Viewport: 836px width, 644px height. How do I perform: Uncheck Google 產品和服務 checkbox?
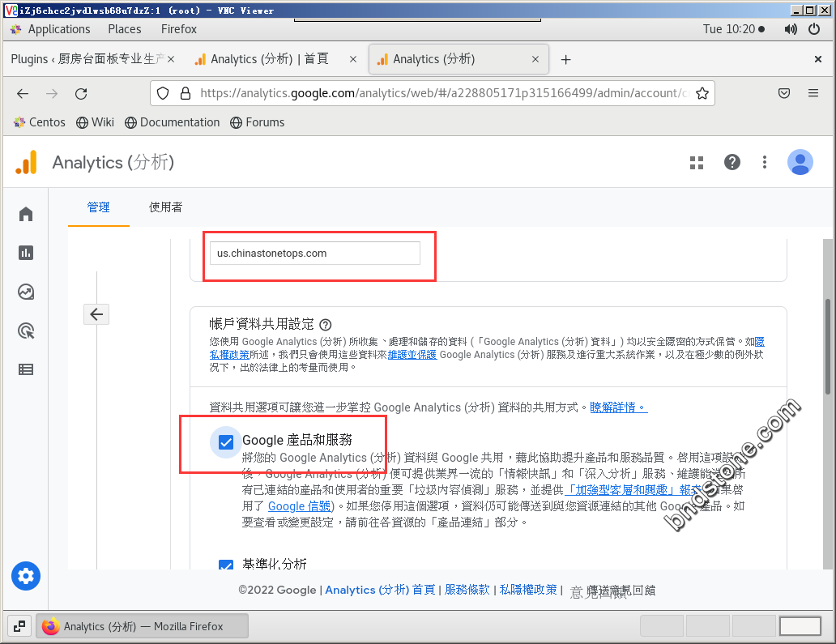click(x=226, y=442)
